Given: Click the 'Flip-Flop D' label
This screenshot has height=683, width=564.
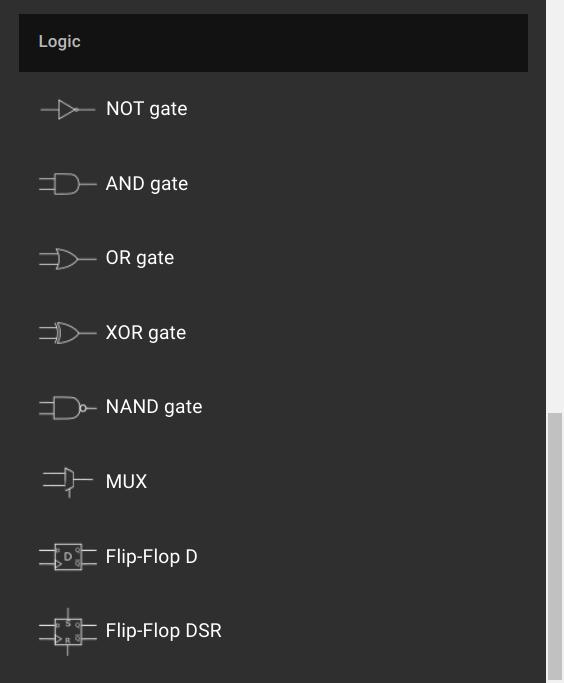Looking at the screenshot, I should (x=152, y=557).
